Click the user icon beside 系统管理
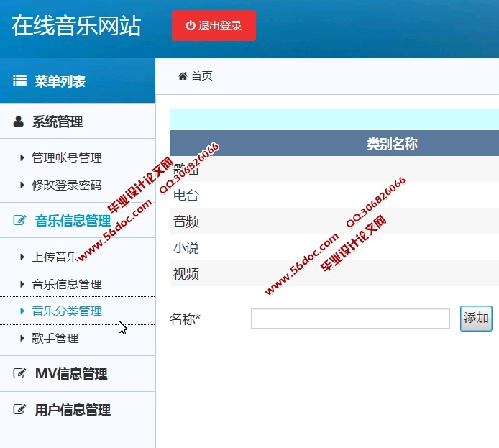 pyautogui.click(x=19, y=122)
